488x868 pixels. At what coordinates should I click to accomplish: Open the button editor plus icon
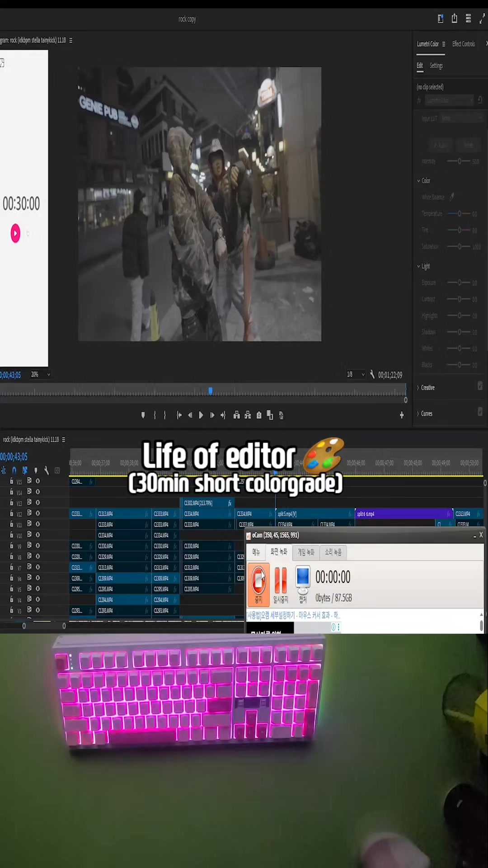(x=402, y=415)
